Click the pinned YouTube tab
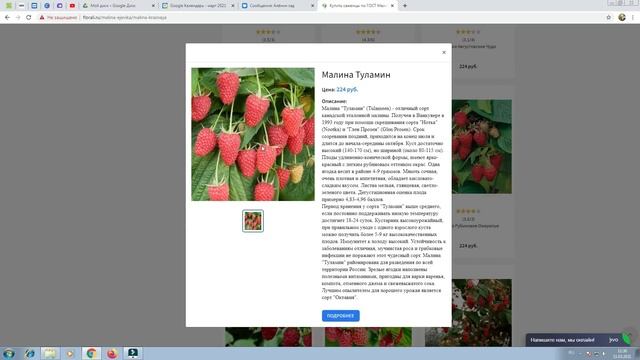 [x=72, y=6]
